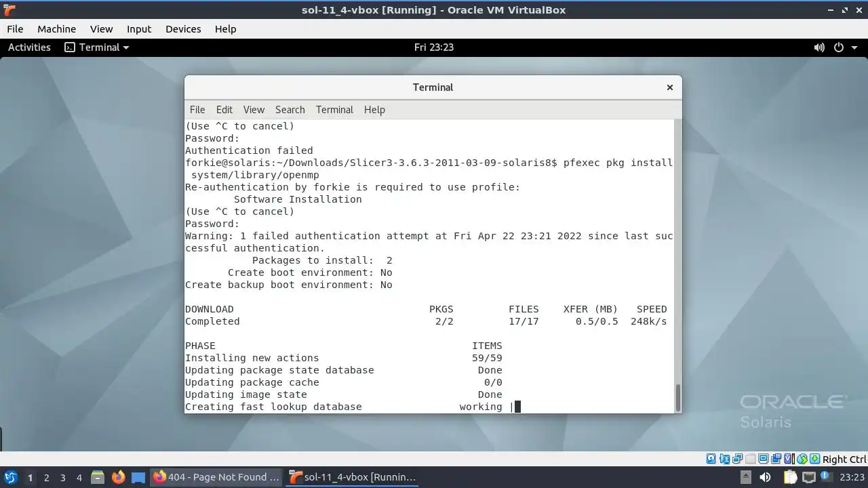868x488 pixels.
Task: Click the VirtualBox mouse integration icon
Action: pyautogui.click(x=802, y=459)
